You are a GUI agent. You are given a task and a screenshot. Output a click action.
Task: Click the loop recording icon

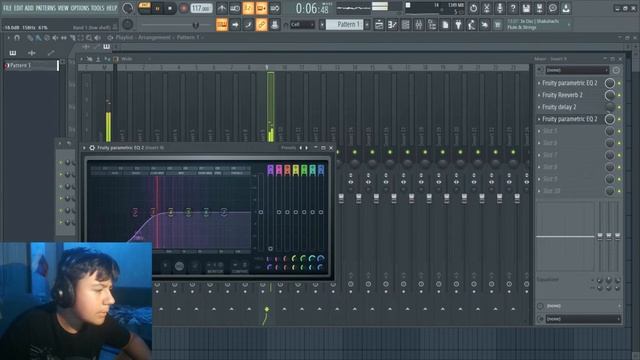(275, 8)
